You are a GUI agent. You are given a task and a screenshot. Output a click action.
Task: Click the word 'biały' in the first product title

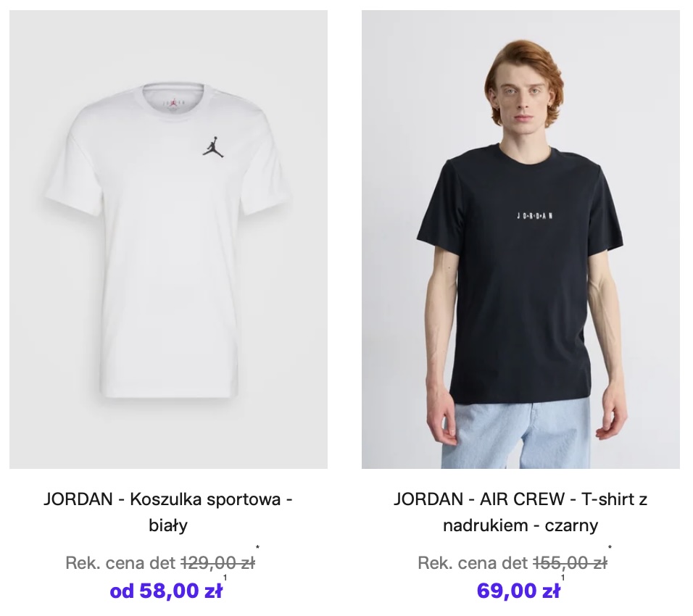pos(168,525)
